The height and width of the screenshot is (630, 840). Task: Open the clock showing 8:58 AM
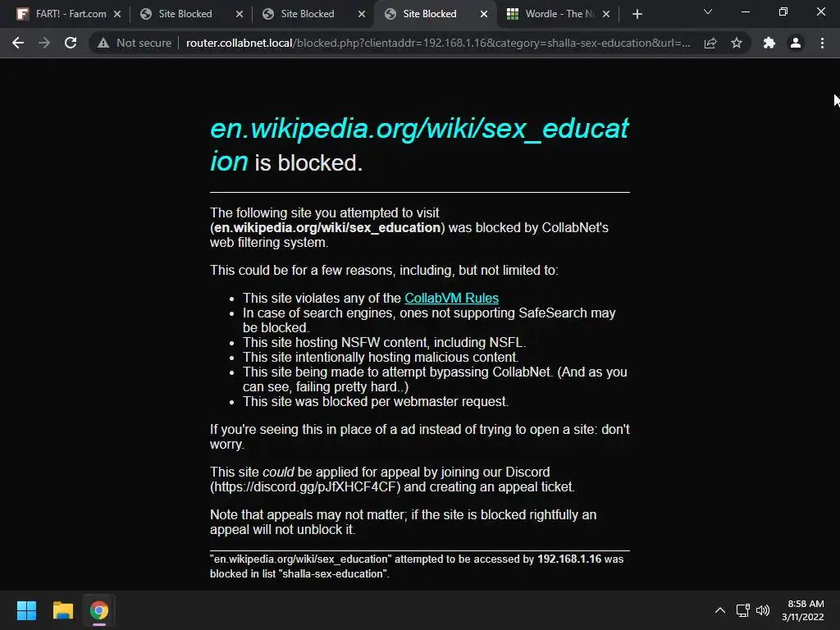[802, 610]
